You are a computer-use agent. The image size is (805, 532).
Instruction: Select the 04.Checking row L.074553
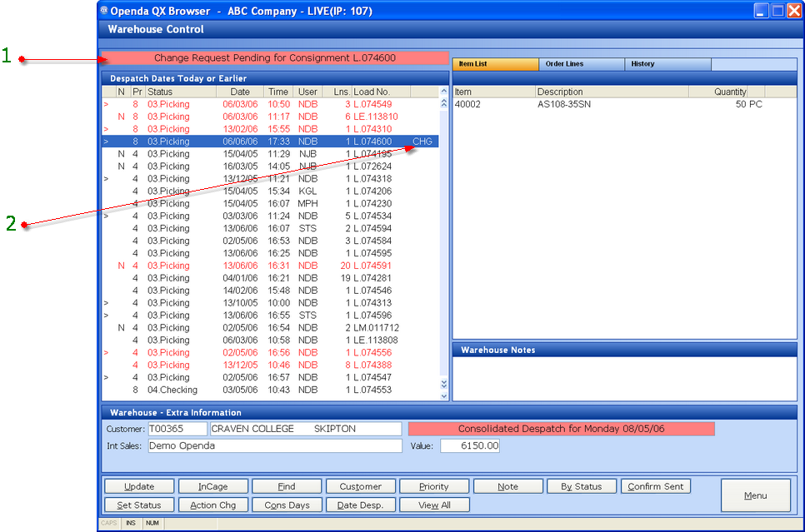coord(271,390)
